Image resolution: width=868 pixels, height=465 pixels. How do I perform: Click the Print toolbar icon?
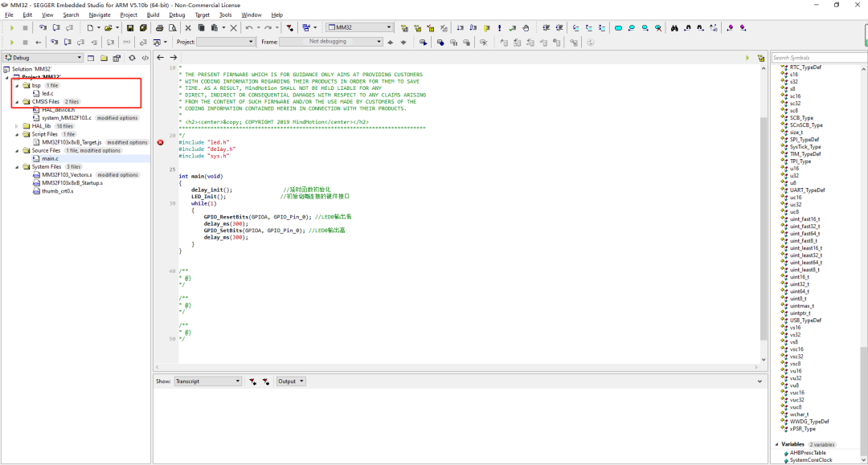coord(159,27)
